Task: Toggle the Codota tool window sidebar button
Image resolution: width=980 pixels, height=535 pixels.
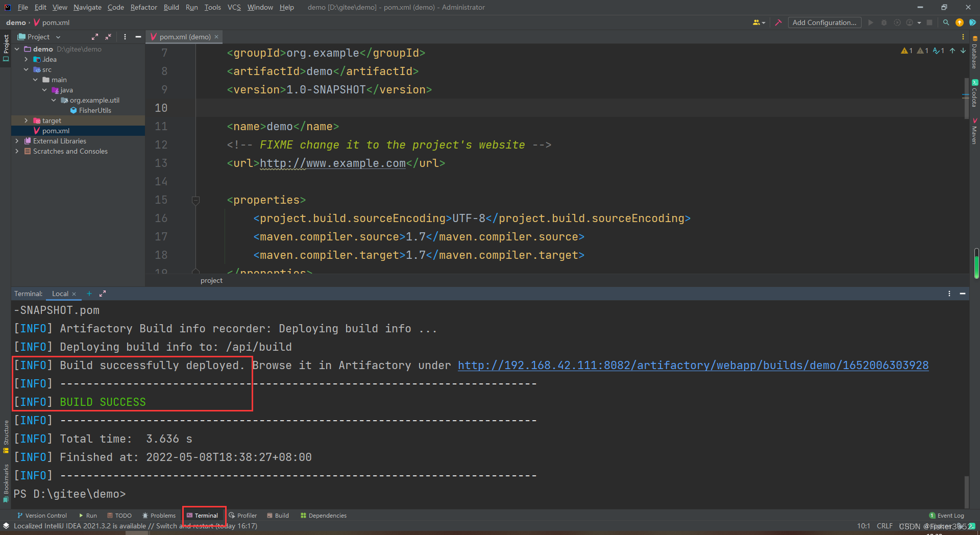Action: [x=974, y=93]
